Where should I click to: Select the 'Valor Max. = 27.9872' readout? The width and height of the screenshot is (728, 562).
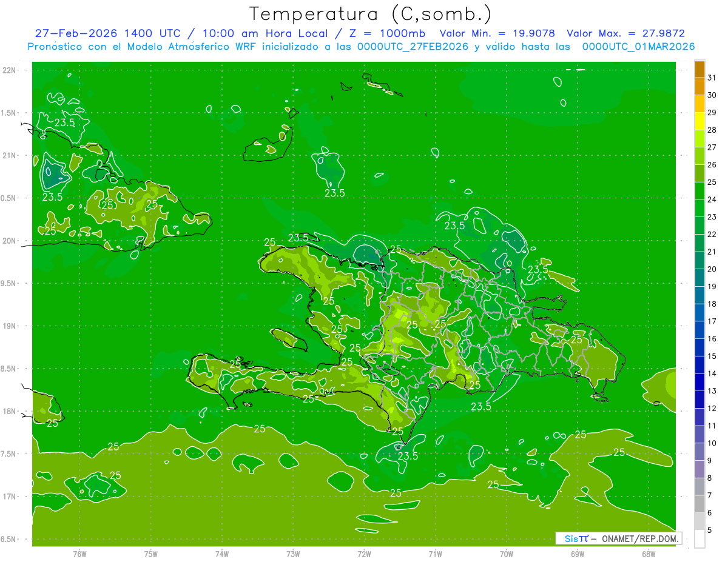pos(625,33)
